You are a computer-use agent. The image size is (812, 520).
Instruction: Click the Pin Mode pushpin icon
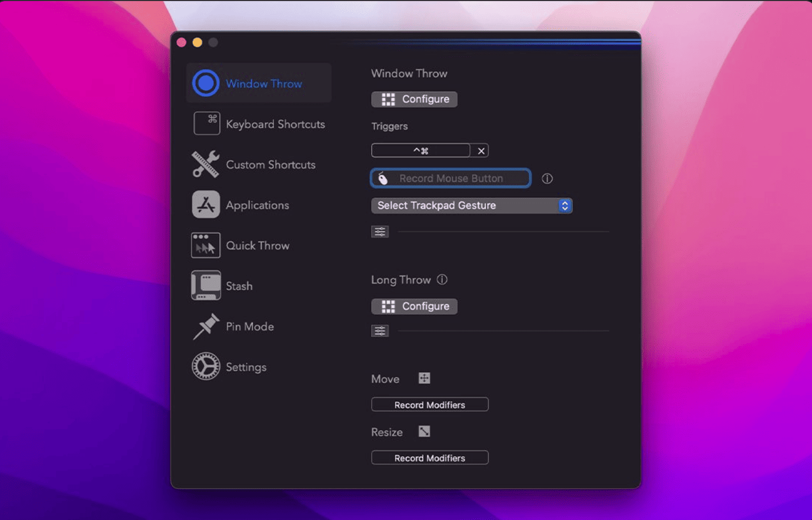206,326
